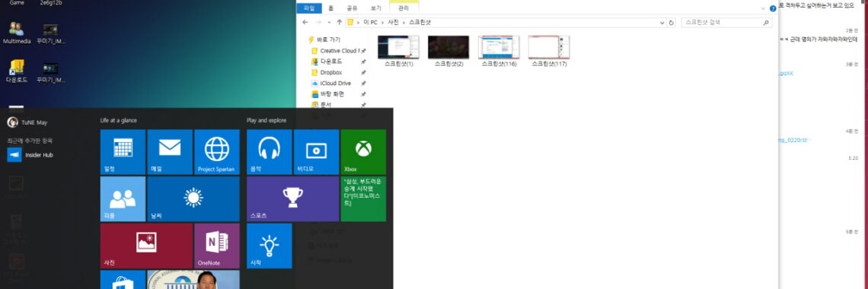The image size is (868, 289).
Task: Click the TuNE May user avatar
Action: click(x=12, y=122)
